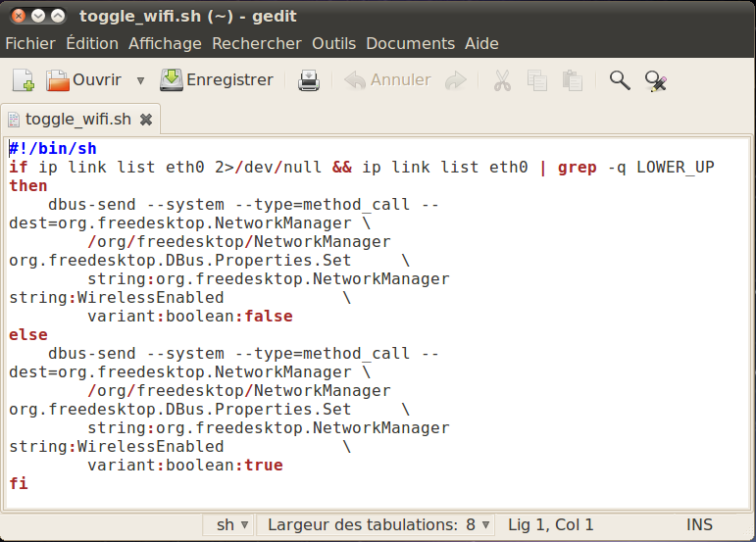Select the toggle_wifi.sh document tab
756x542 pixels.
77,120
